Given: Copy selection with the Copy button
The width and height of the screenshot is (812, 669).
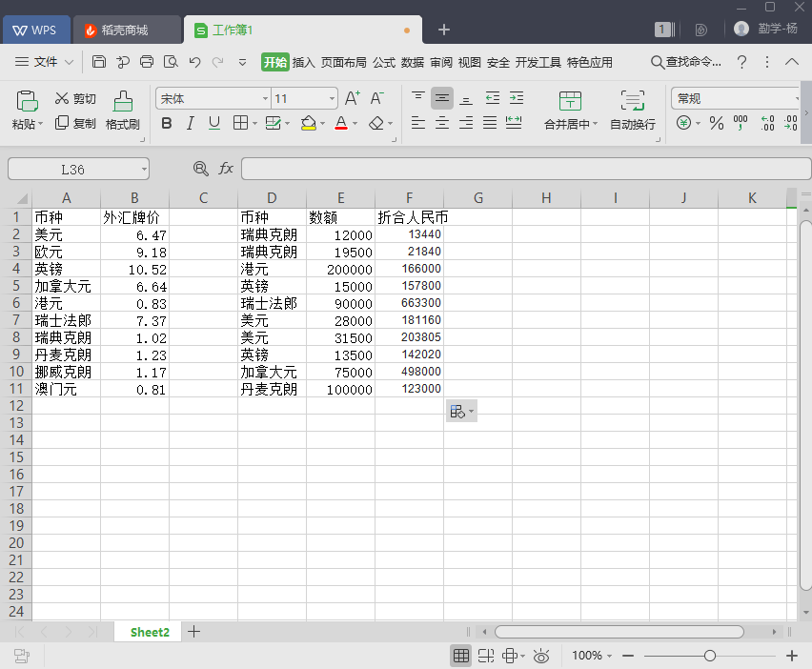Looking at the screenshot, I should (75, 123).
